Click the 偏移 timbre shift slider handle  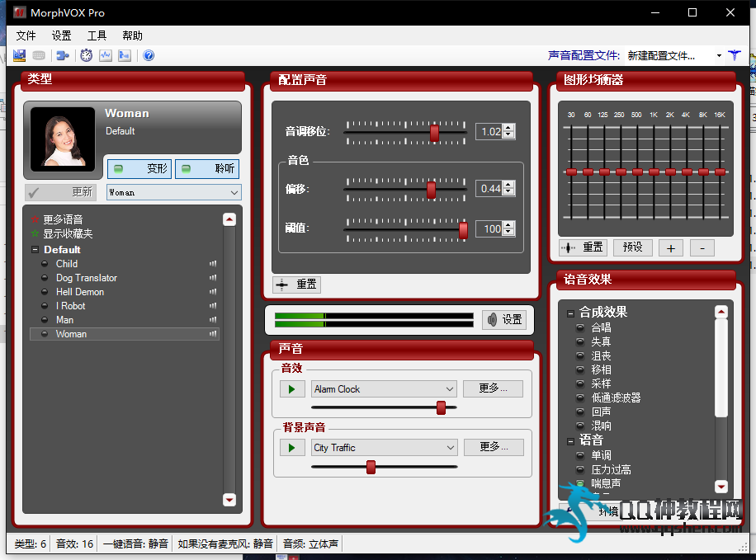[431, 190]
